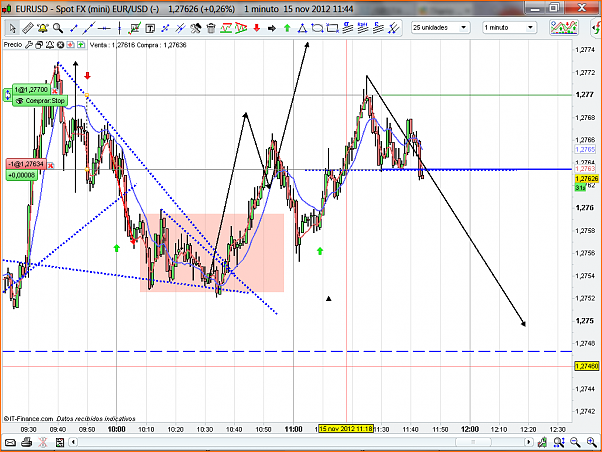Click the horizontal scrollbar thumb

point(473,442)
